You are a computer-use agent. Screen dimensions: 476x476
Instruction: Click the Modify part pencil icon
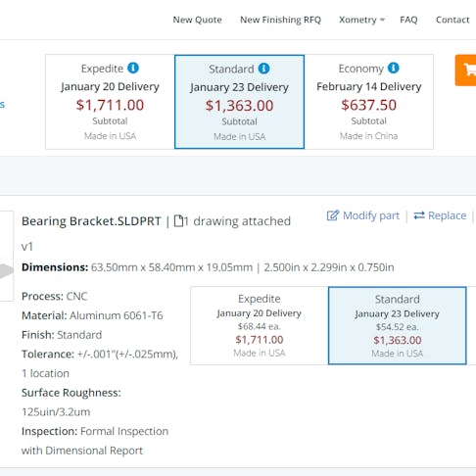tap(333, 215)
